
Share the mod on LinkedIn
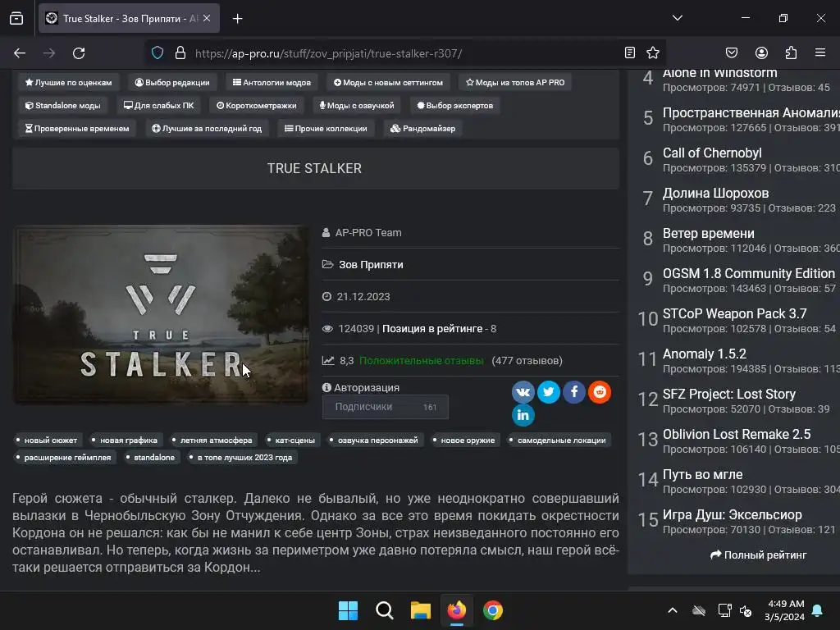(523, 415)
